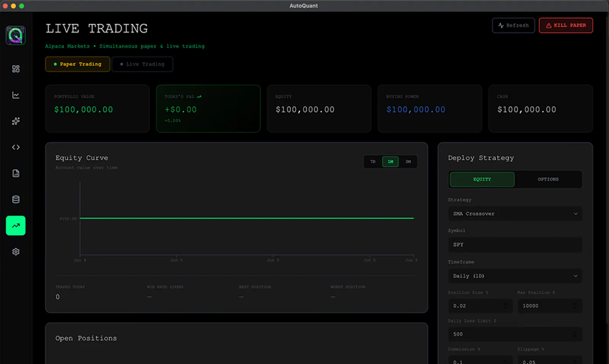609x364 pixels.
Task: Click the green equity curve line
Action: click(x=247, y=218)
